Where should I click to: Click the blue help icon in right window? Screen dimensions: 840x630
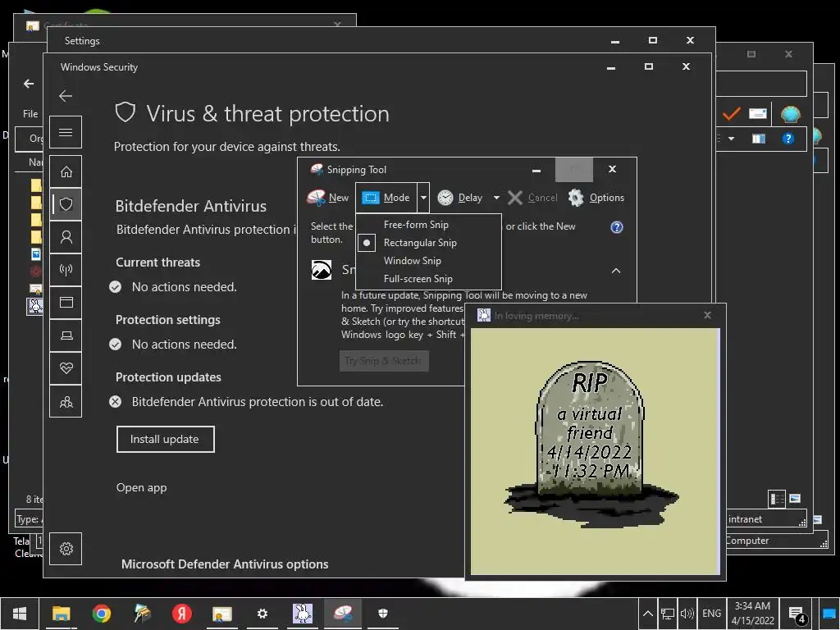click(787, 139)
